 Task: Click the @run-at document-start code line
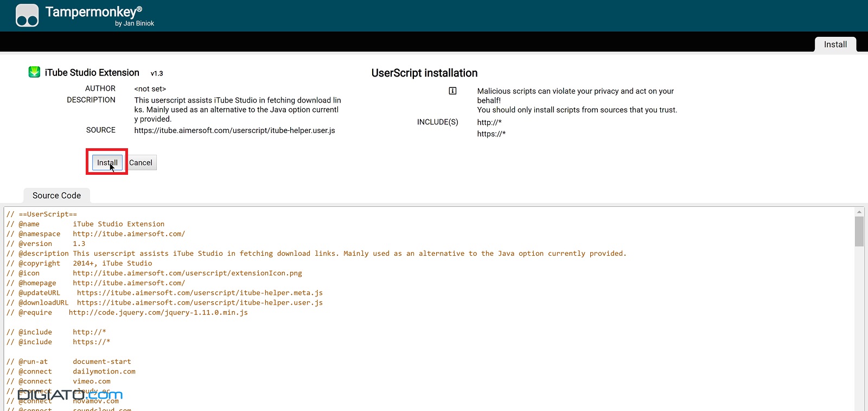[x=69, y=361]
